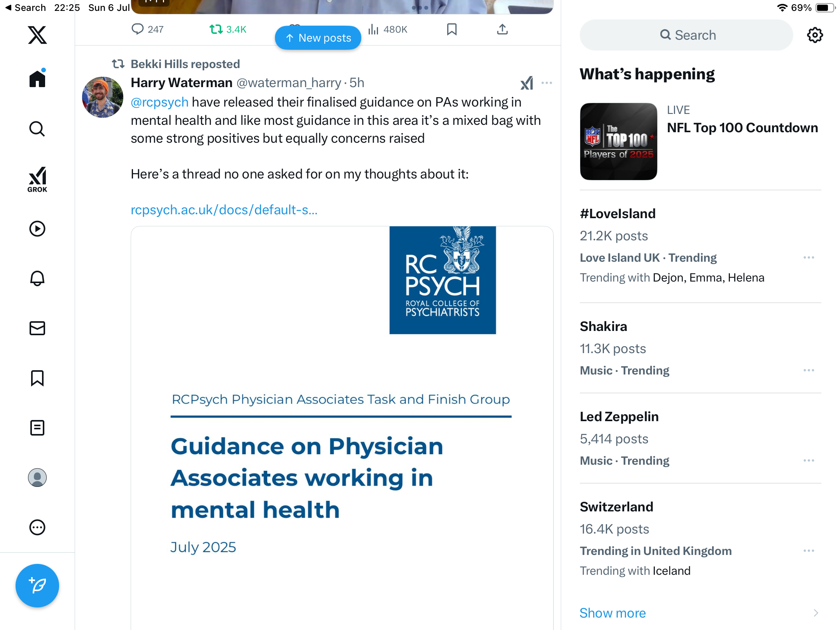Open Notifications bell icon
This screenshot has width=840, height=630.
tap(37, 278)
